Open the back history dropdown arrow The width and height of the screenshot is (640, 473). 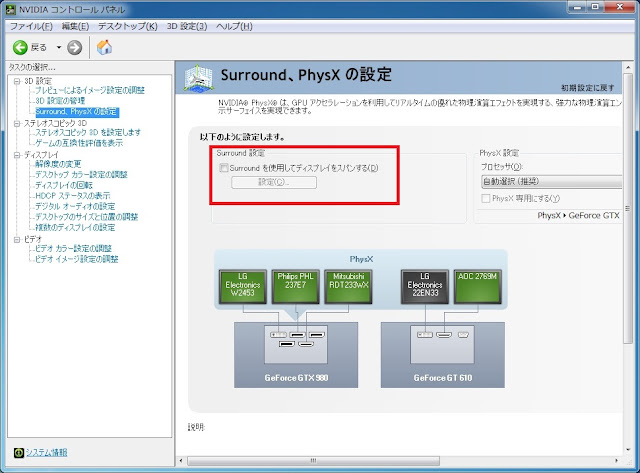58,48
